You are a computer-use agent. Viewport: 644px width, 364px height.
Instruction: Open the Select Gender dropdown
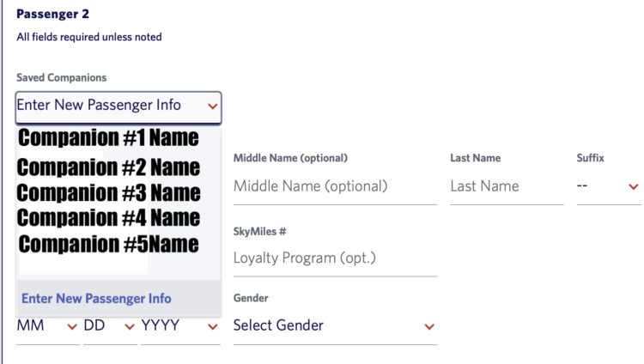[334, 326]
